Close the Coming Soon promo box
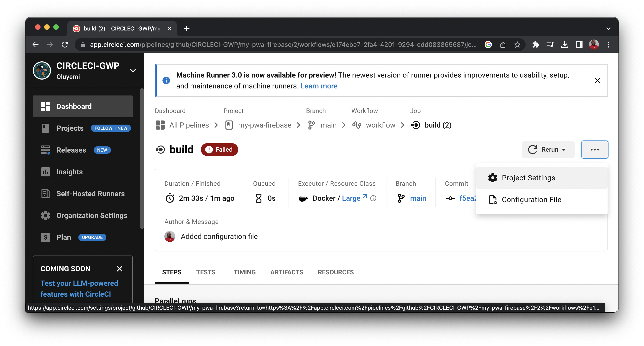Viewport: 644px width, 346px height. click(120, 269)
